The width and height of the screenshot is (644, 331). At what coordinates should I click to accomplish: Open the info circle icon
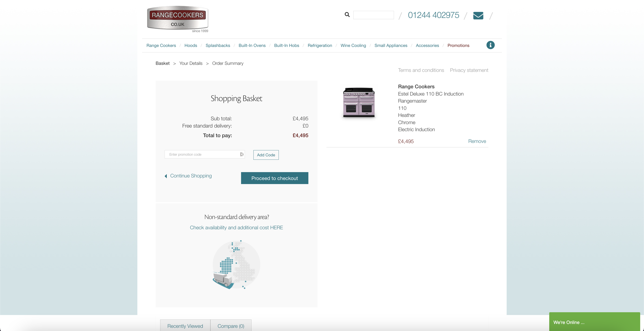[490, 45]
